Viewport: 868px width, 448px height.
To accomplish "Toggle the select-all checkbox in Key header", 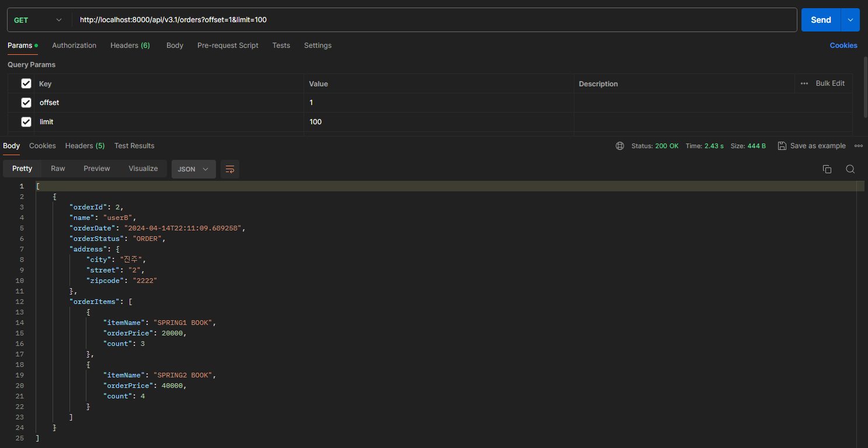I will click(x=26, y=83).
